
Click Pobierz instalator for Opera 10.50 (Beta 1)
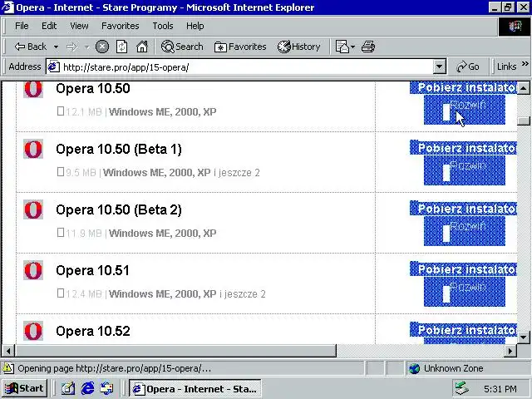click(x=463, y=148)
